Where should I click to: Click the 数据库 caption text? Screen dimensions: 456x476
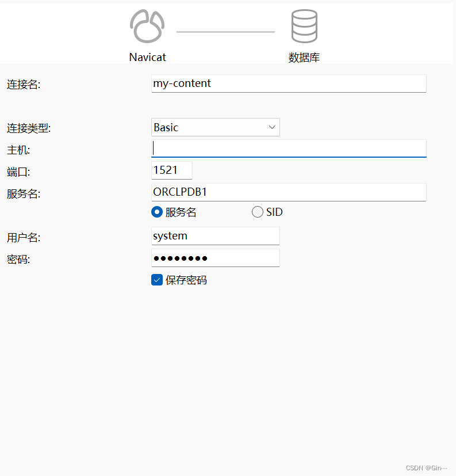click(304, 58)
